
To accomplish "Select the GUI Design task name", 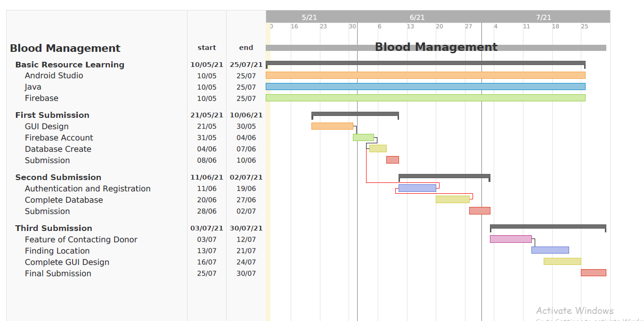I will (47, 126).
